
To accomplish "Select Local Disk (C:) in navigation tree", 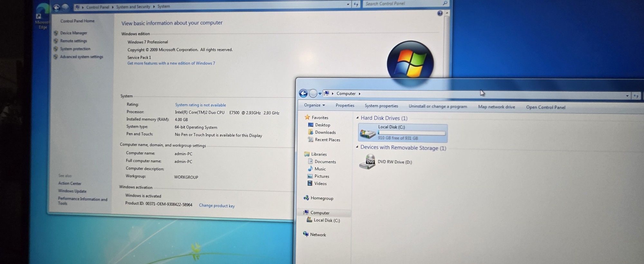I will pyautogui.click(x=327, y=220).
